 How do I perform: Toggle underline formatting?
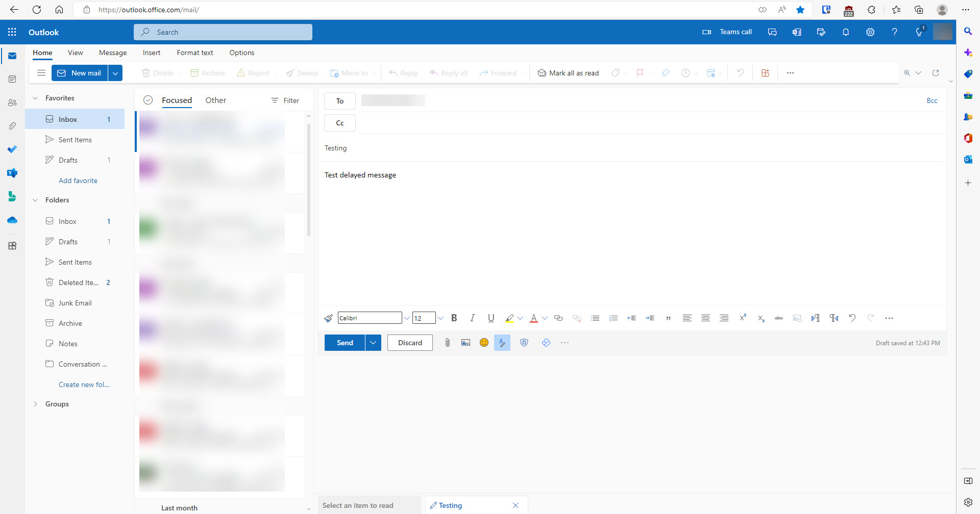[x=491, y=318]
